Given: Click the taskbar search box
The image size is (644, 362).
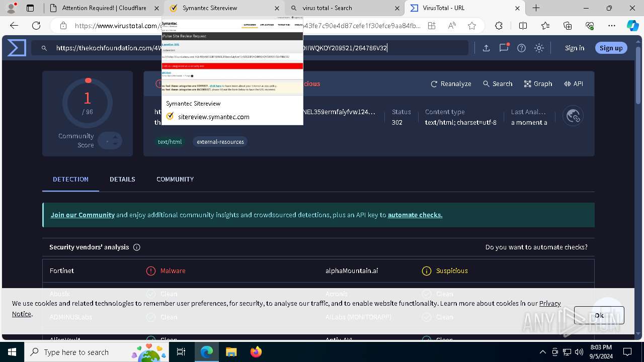Looking at the screenshot, I should coord(97,352).
